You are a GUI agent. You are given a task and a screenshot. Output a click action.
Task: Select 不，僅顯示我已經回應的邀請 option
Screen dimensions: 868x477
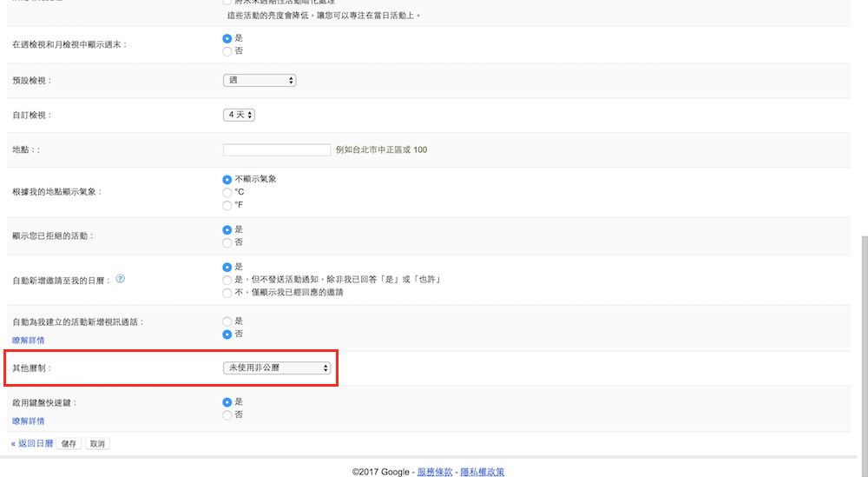point(227,293)
